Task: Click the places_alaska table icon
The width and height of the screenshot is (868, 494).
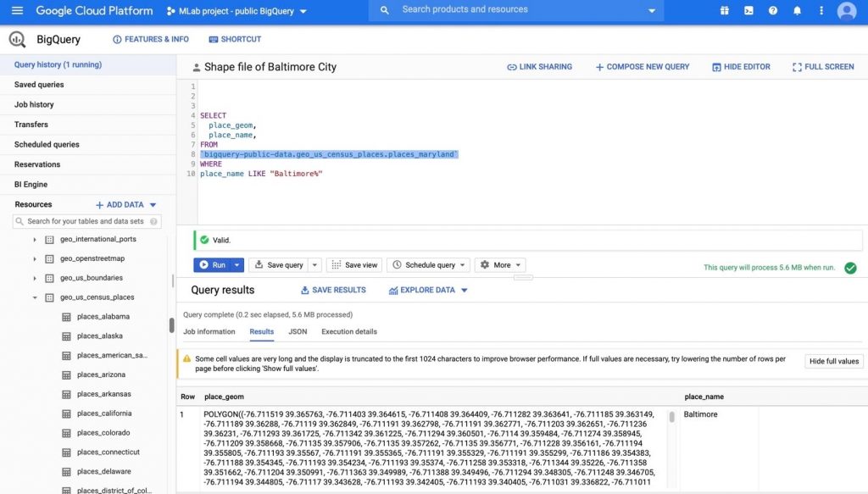Action: (66, 336)
